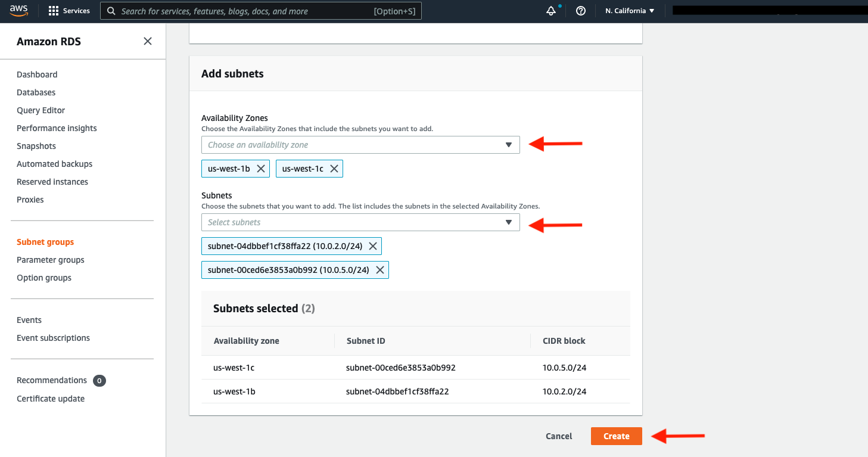Open Automated backups page

54,164
